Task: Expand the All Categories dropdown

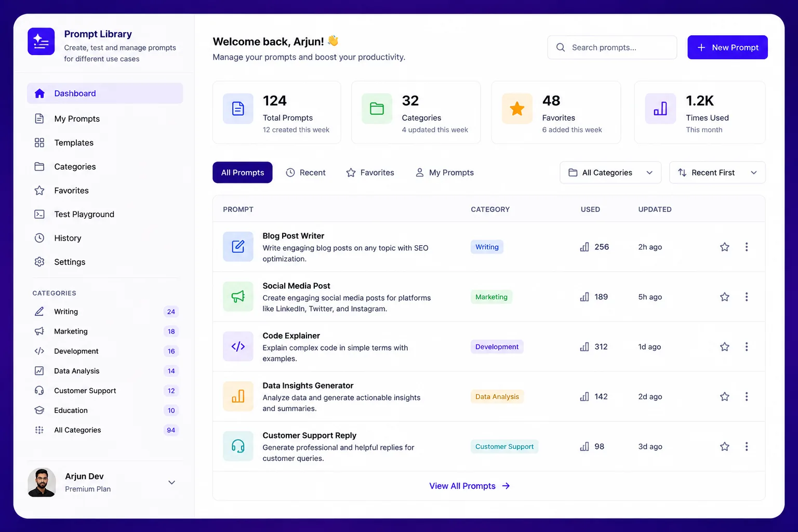Action: click(610, 172)
